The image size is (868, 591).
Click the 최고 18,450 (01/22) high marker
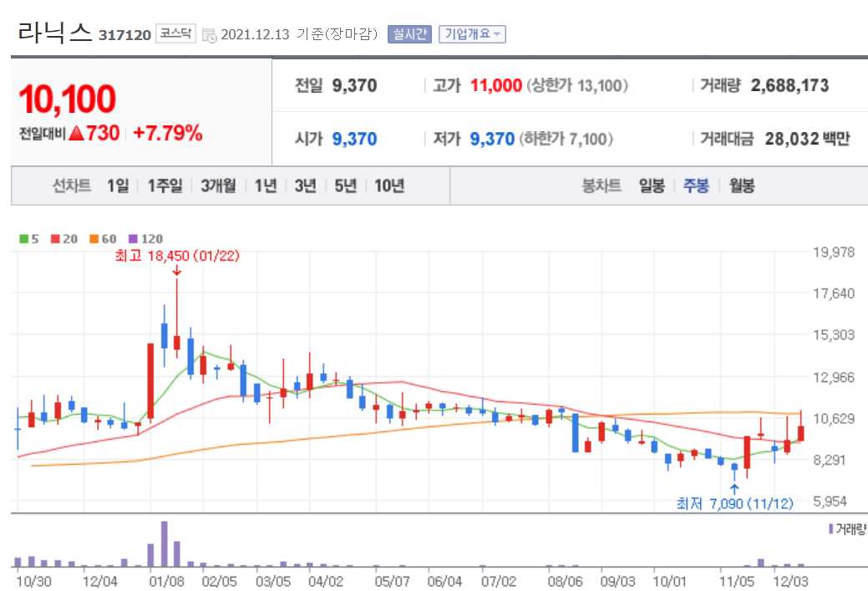point(177,256)
